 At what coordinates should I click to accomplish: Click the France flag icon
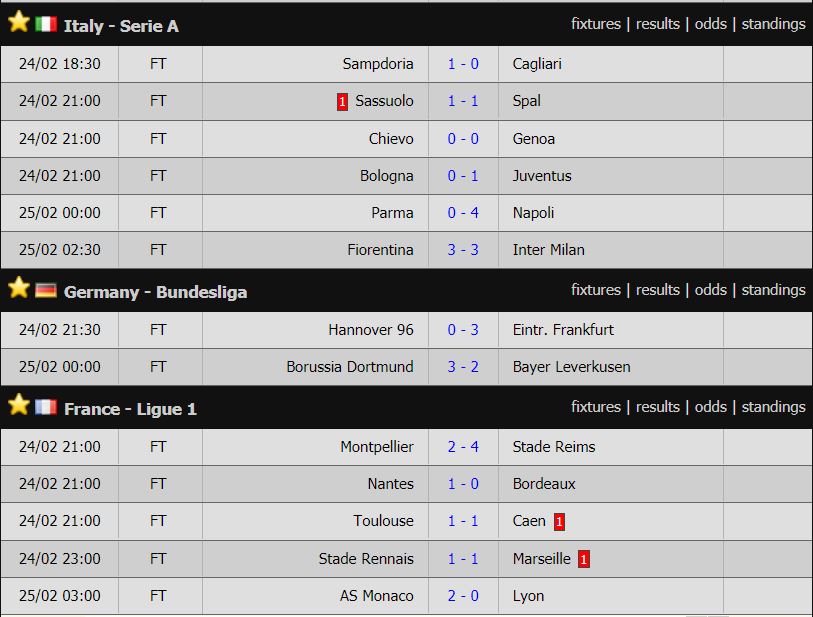point(46,408)
